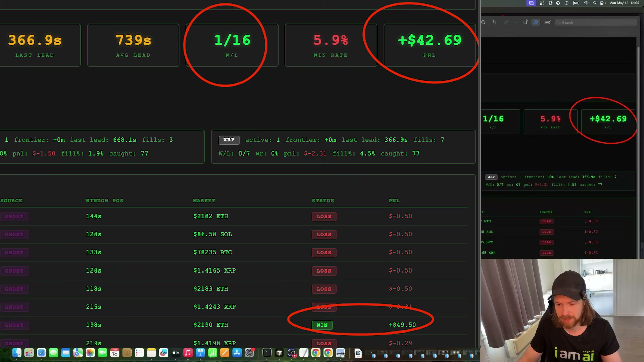The image size is (644, 362).
Task: Open Control Center in menu bar
Action: coord(602,3)
